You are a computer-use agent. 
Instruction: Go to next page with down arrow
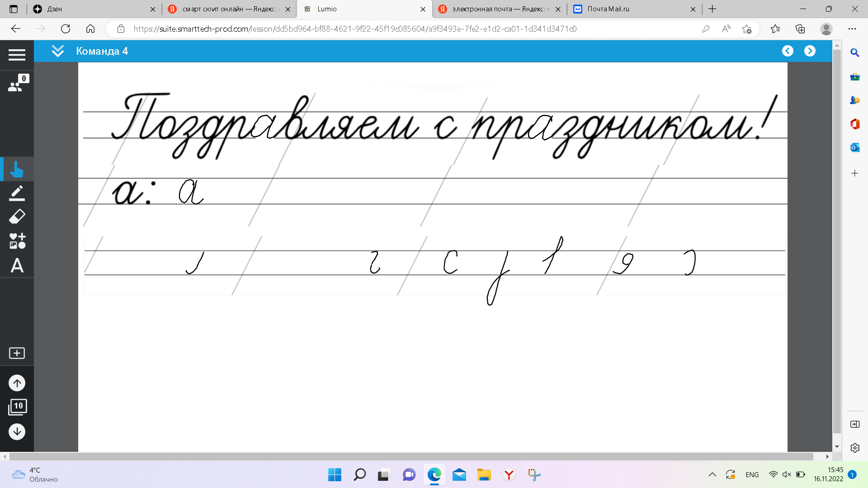coord(17,432)
